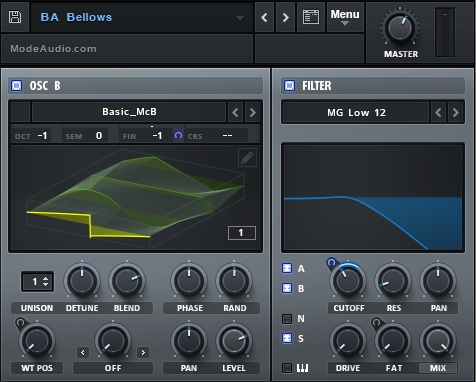Screen dimensions: 476x382
Task: Open wavetable editor with the pencil icon
Action: (x=247, y=157)
